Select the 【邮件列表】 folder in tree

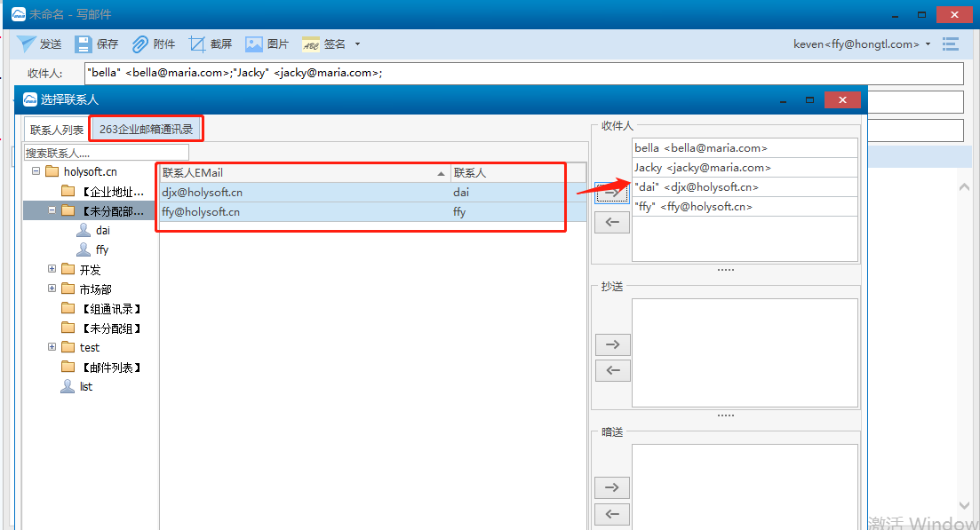[x=111, y=368]
